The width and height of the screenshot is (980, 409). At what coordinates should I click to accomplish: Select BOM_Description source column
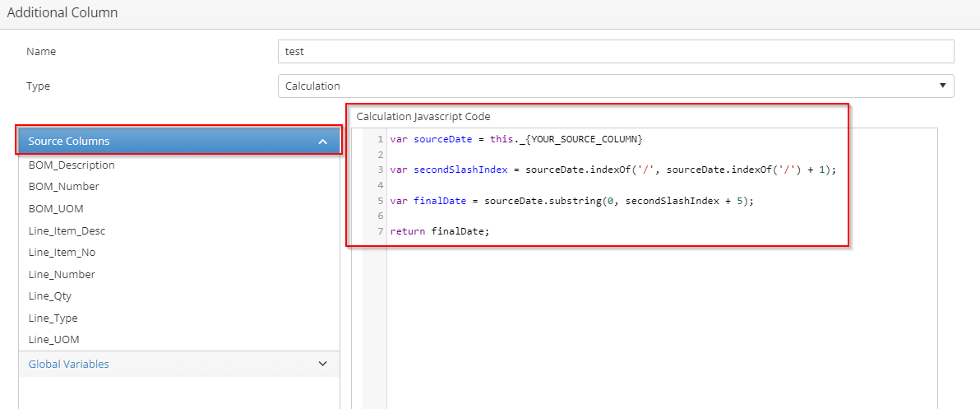coord(72,165)
